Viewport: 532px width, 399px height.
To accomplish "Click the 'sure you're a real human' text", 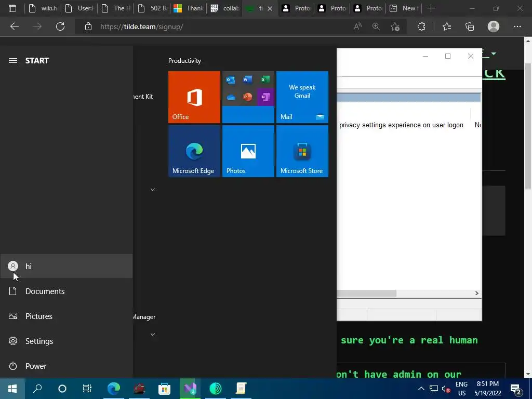I will tap(409, 340).
